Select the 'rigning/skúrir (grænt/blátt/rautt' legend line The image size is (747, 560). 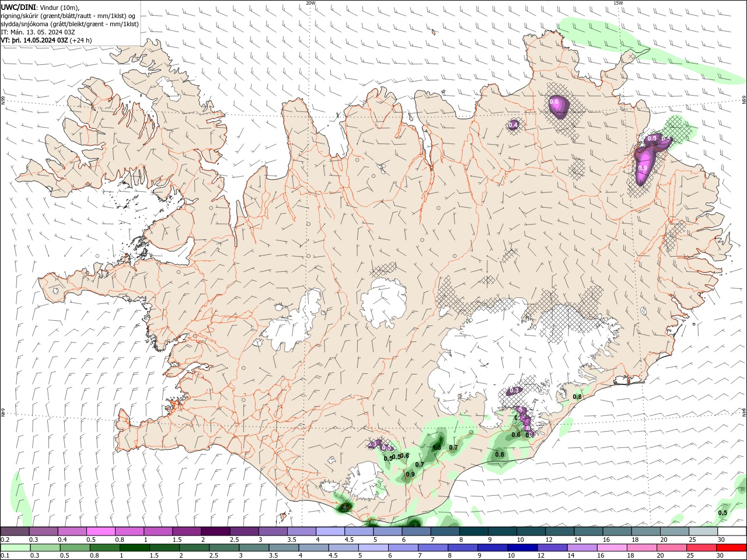69,15
